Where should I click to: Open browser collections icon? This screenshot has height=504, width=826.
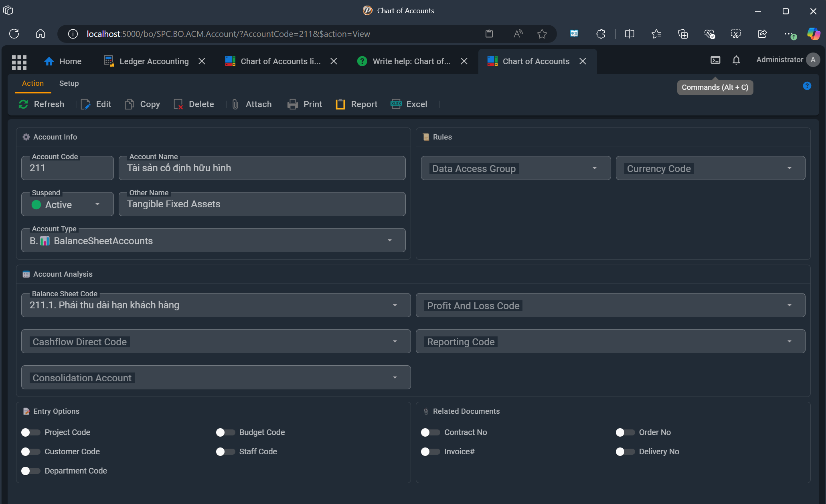(x=683, y=34)
